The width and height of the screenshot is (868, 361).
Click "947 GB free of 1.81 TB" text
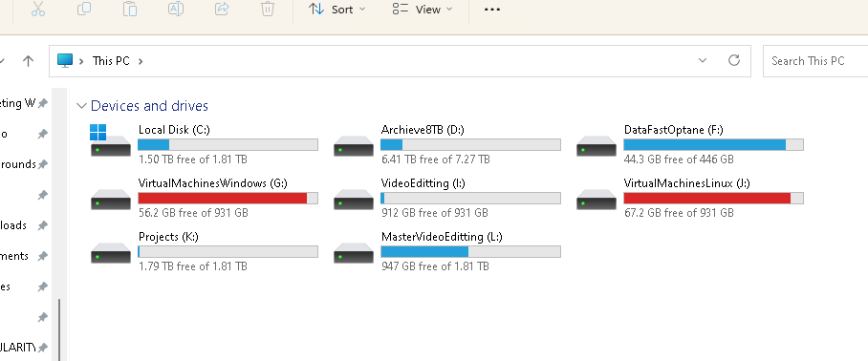pyautogui.click(x=435, y=266)
